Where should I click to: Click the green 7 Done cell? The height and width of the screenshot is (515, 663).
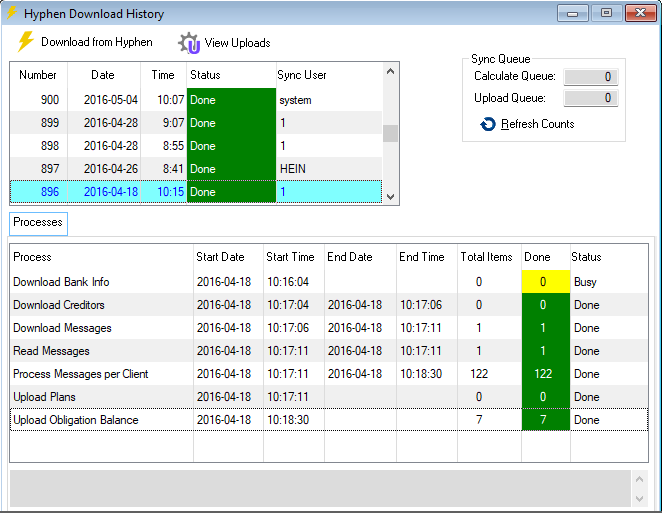(x=546, y=420)
